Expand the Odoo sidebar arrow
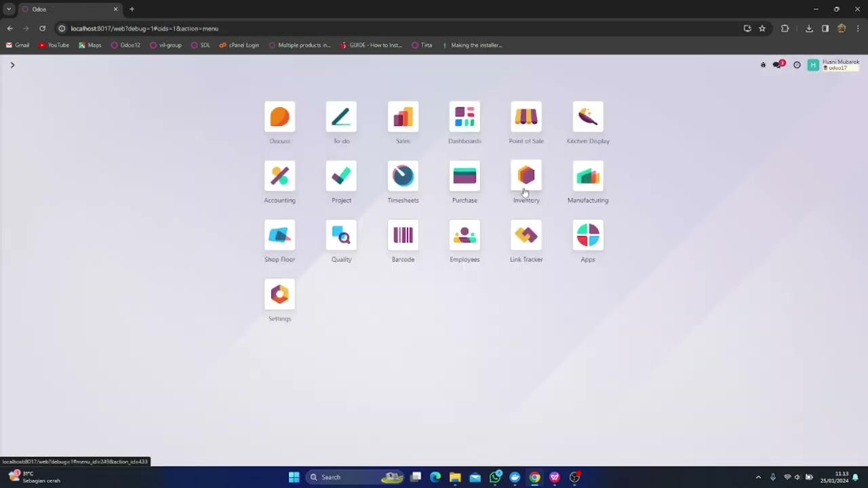 (x=12, y=65)
